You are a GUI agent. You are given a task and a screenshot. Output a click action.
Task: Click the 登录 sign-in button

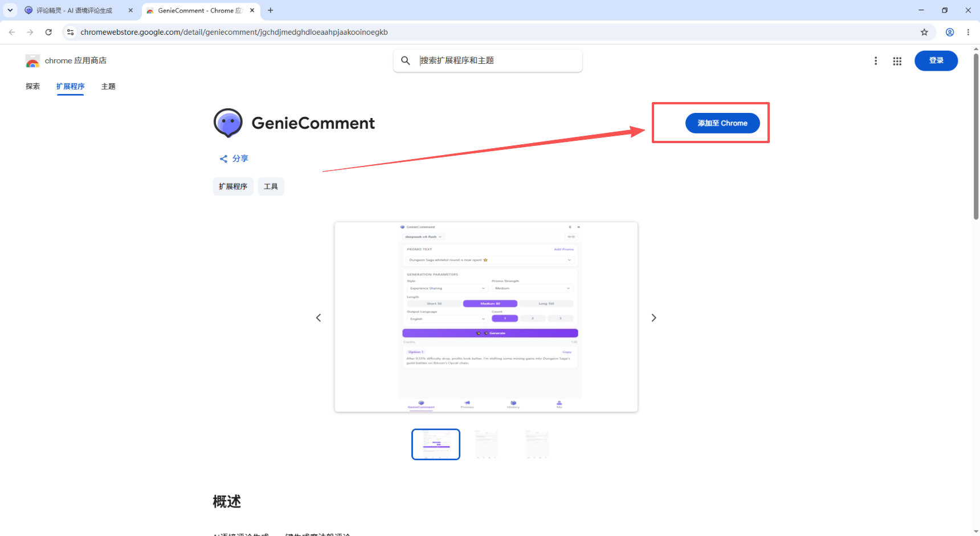(936, 60)
